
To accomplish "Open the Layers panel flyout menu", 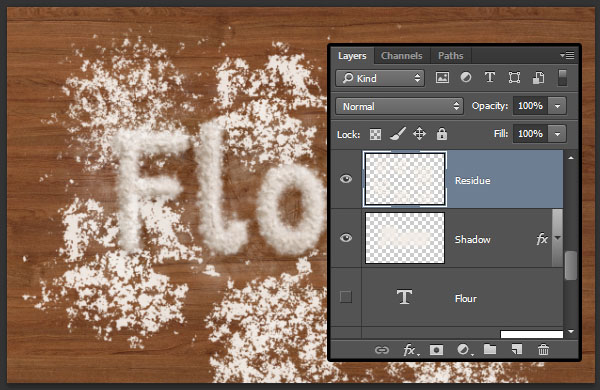I will click(567, 55).
